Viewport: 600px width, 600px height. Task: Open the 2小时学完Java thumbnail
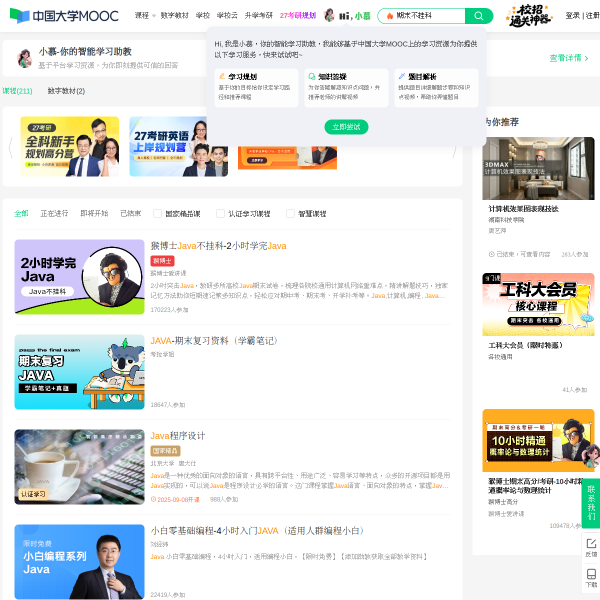tap(80, 277)
